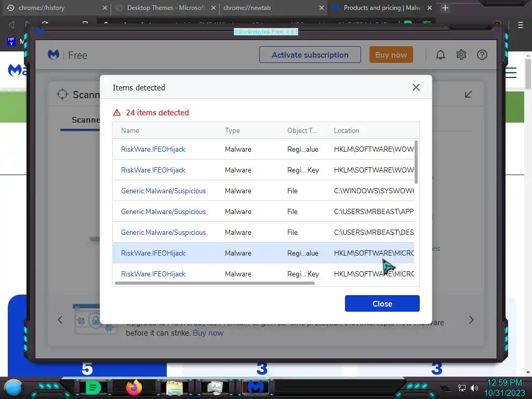Open Generic.Malware/Suspicious in the SYSWOW6 row
Screen dimensions: 532x399
pos(163,191)
